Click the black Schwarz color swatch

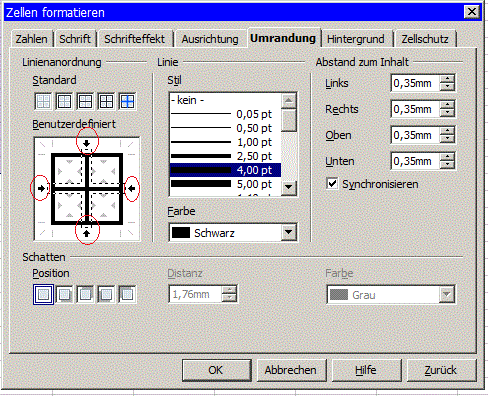(x=181, y=233)
